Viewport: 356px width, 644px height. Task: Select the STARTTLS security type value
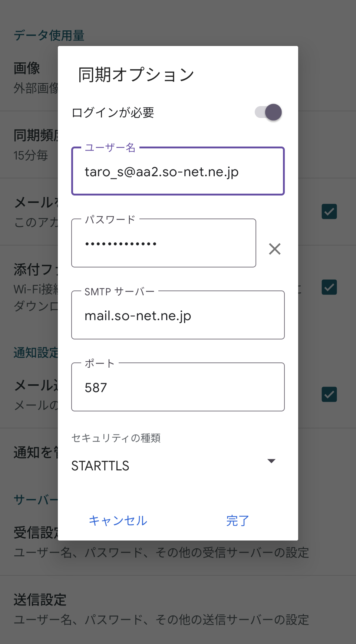click(x=100, y=466)
